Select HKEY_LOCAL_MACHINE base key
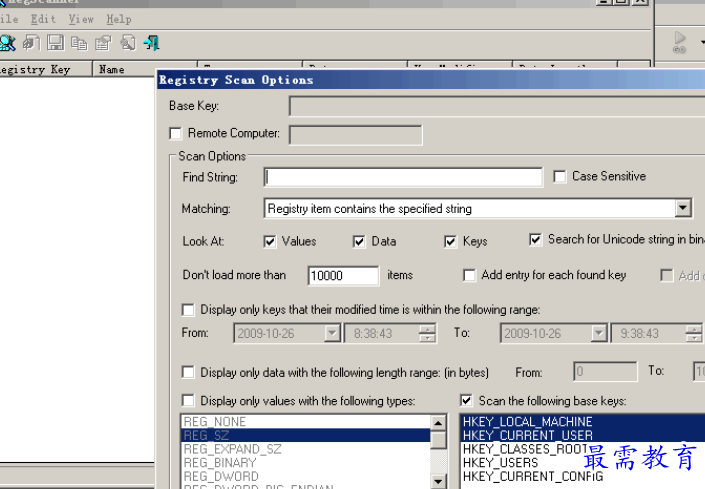The image size is (705, 489). click(x=583, y=422)
